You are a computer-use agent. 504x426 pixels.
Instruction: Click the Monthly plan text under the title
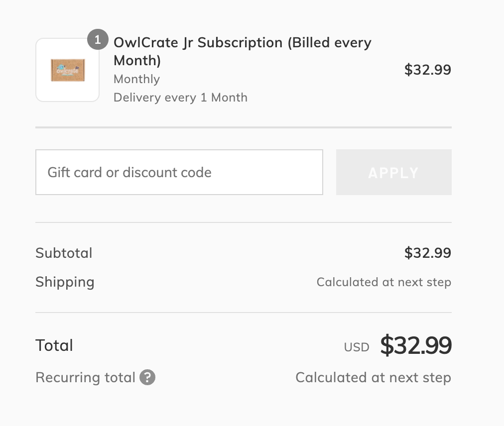pos(136,79)
